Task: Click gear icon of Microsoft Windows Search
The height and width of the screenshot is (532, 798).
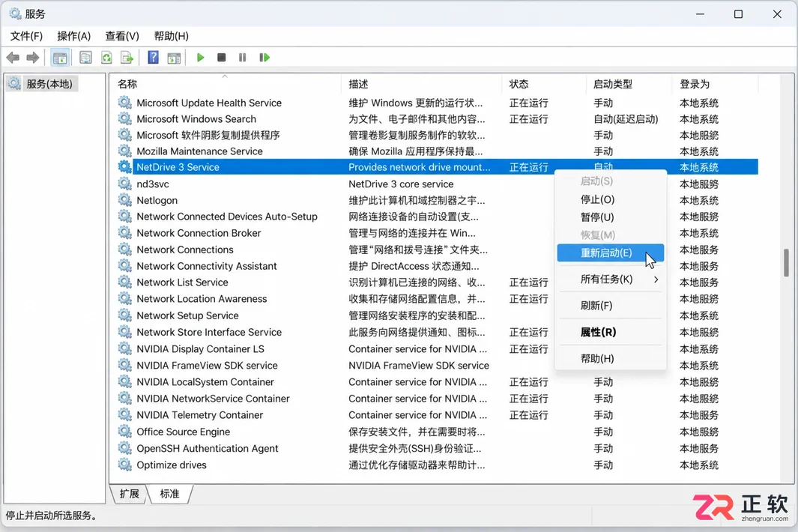Action: click(x=124, y=118)
